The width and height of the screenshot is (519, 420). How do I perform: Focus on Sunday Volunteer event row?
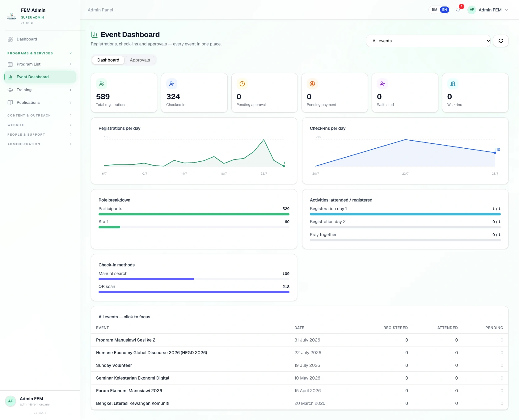coord(300,365)
